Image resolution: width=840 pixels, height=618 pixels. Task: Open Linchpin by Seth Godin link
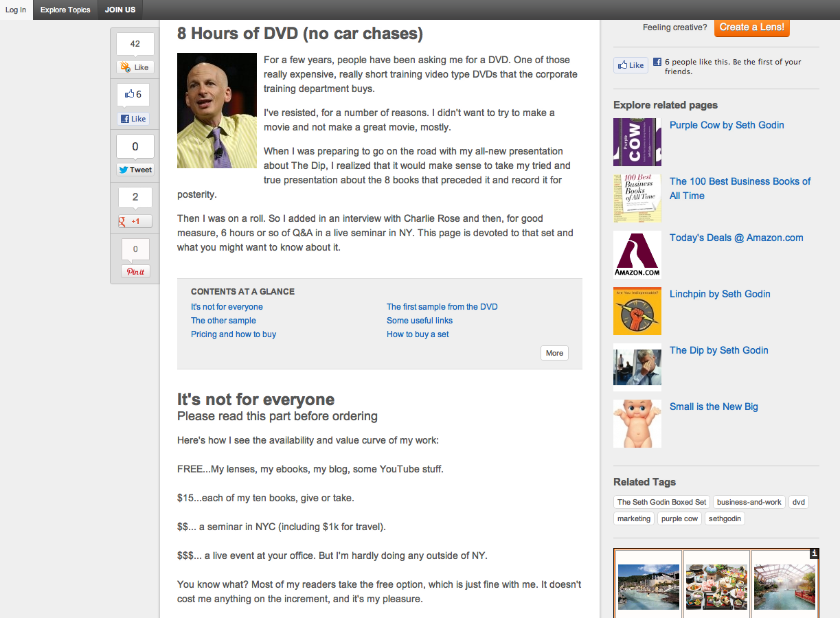[720, 294]
